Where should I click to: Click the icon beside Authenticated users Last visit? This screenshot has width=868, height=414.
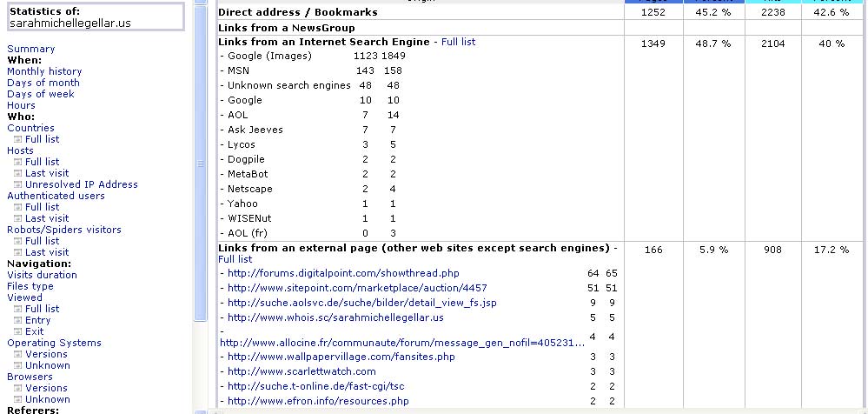tap(17, 218)
